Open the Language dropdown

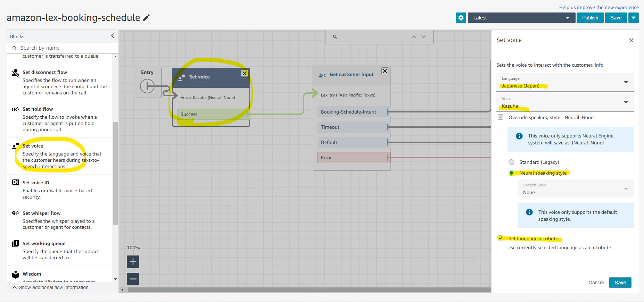click(x=565, y=82)
